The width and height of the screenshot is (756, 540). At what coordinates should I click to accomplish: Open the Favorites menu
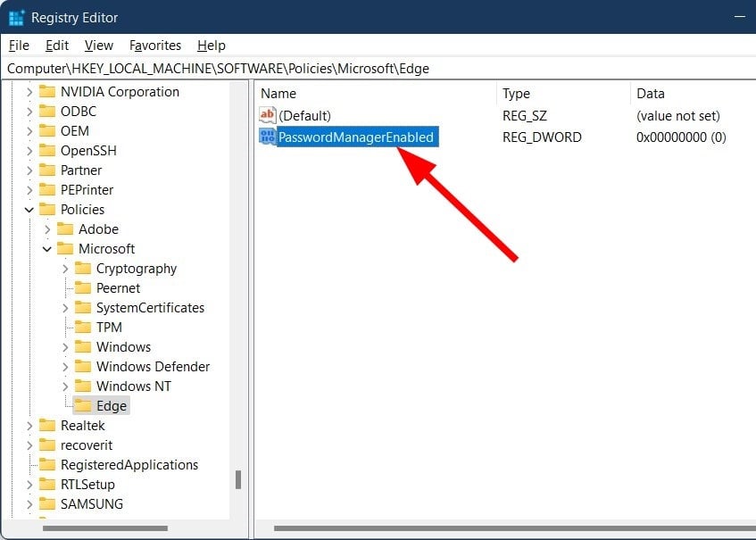[154, 46]
